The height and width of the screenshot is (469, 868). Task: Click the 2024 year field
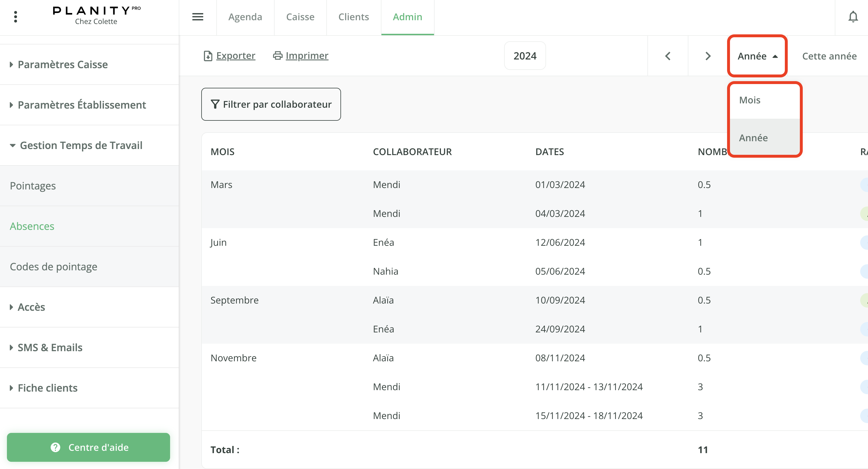coord(525,56)
